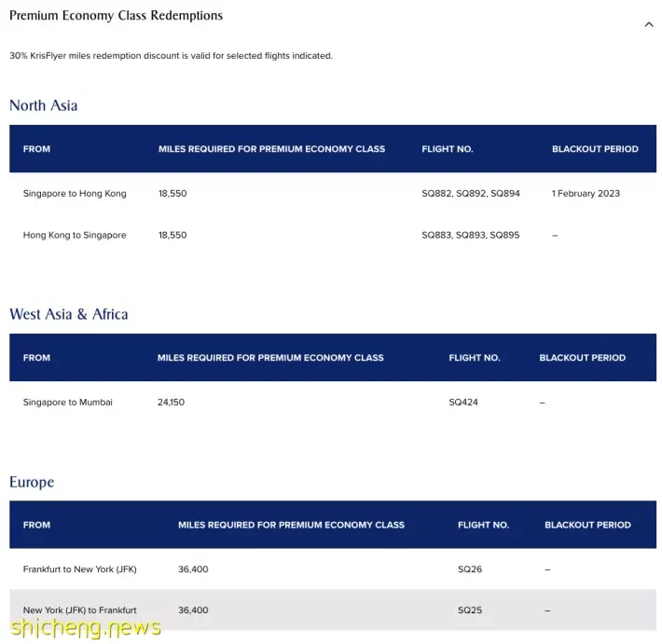Image resolution: width=662 pixels, height=644 pixels.
Task: Collapse the Premium Economy Class Redemptions section
Action: [x=649, y=24]
